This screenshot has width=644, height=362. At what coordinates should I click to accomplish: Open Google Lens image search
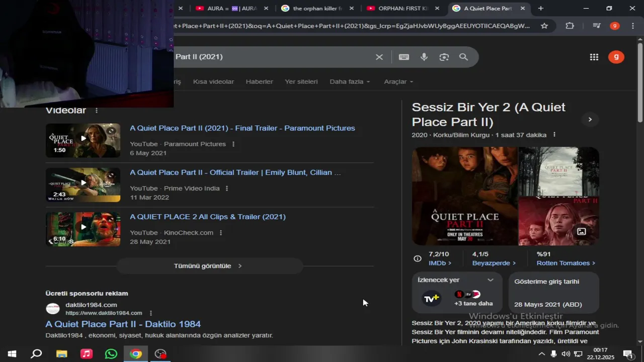click(x=444, y=57)
